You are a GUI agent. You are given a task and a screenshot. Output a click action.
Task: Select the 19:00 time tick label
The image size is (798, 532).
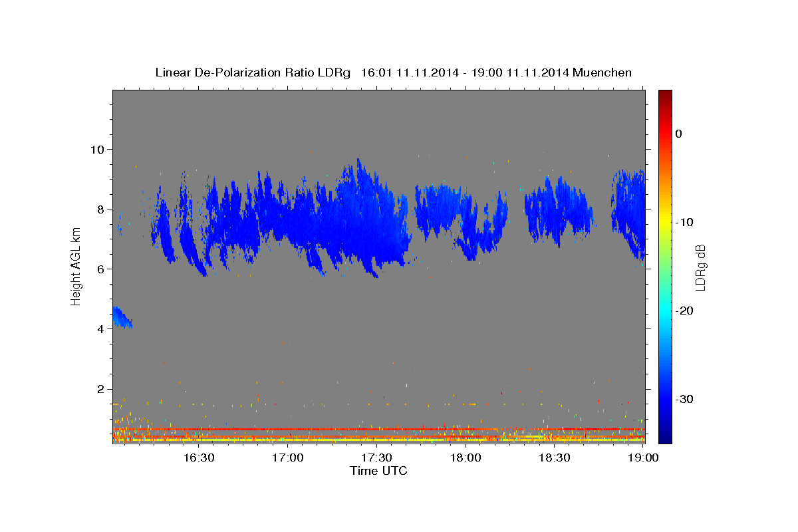coord(644,458)
